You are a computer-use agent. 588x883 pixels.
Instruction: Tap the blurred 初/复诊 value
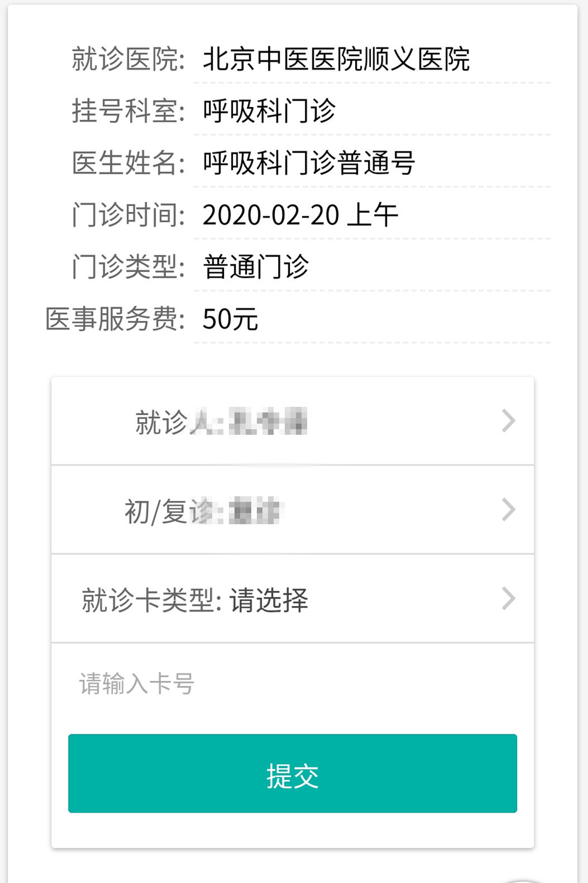pyautogui.click(x=262, y=511)
